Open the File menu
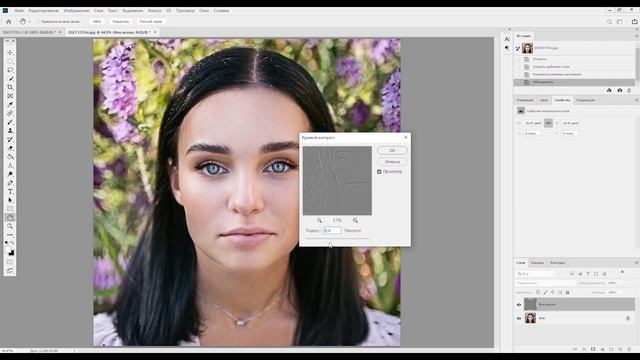The image size is (640, 360). coord(19,11)
